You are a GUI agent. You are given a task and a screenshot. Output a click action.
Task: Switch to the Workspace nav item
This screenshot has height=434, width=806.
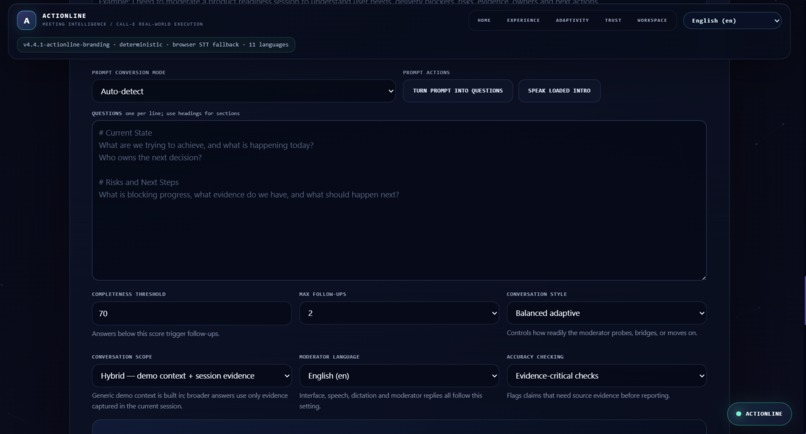click(652, 21)
